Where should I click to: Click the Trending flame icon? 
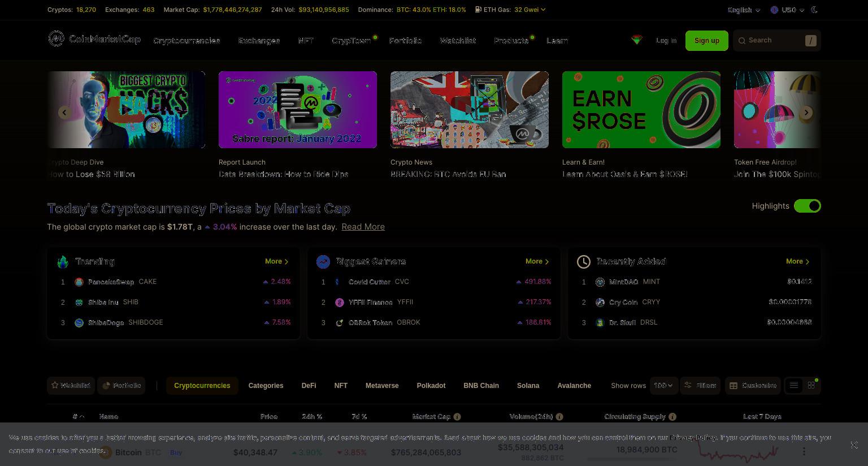(x=63, y=261)
